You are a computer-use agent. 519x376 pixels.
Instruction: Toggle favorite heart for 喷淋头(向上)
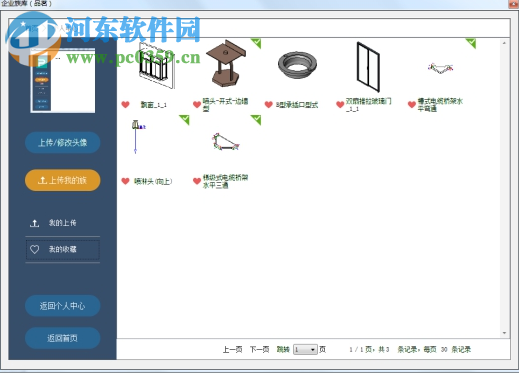[x=125, y=181]
